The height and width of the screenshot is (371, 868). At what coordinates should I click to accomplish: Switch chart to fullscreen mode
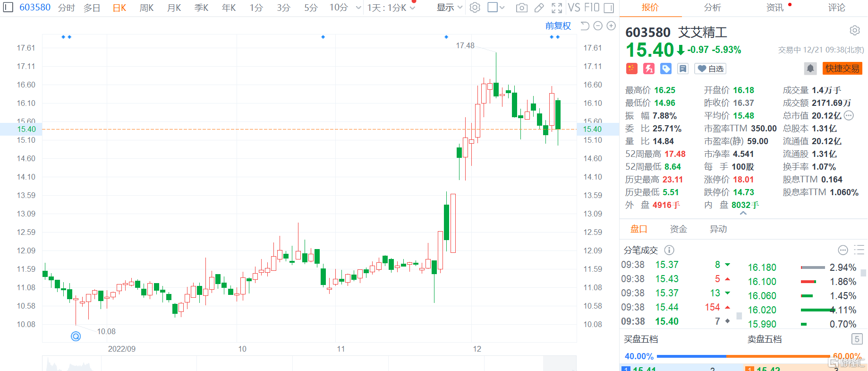pos(557,8)
